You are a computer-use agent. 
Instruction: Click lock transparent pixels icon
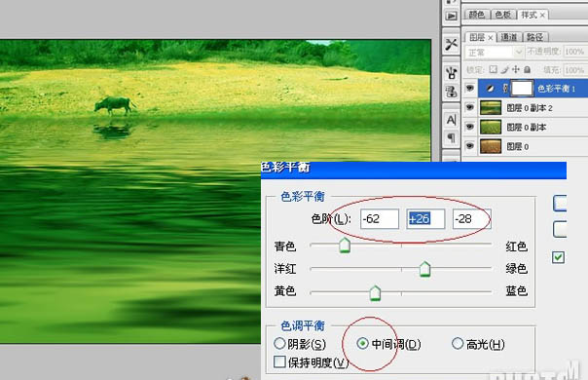click(494, 69)
